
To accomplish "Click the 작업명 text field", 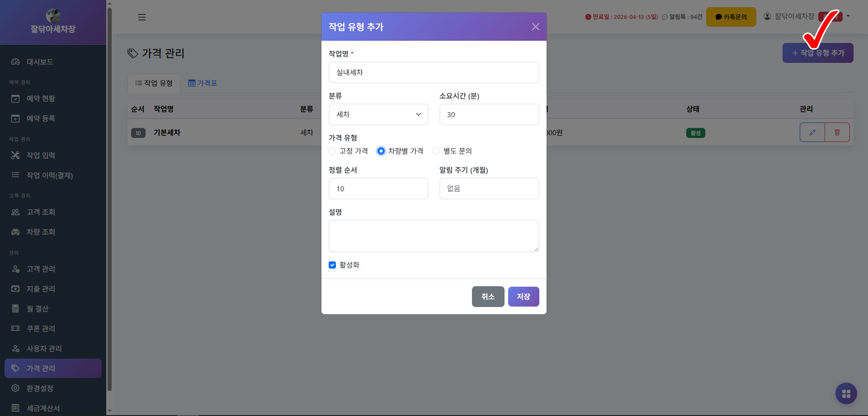I will pos(434,72).
